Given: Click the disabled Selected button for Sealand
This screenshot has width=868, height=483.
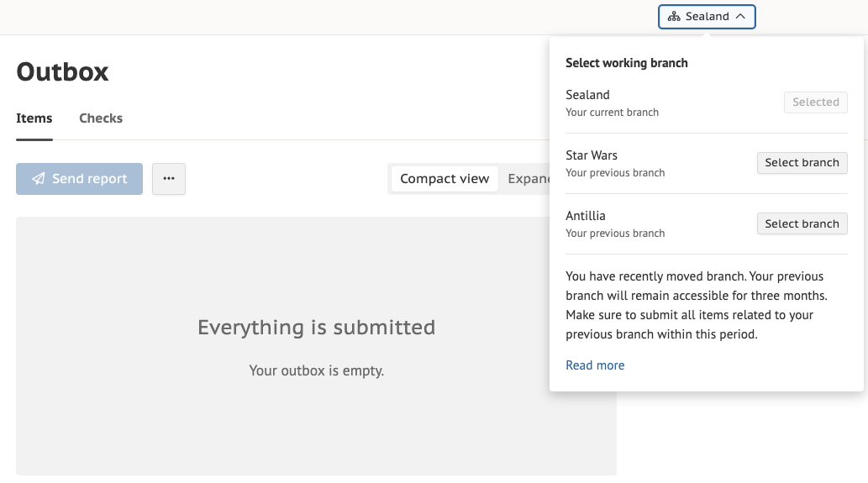Looking at the screenshot, I should coord(815,102).
